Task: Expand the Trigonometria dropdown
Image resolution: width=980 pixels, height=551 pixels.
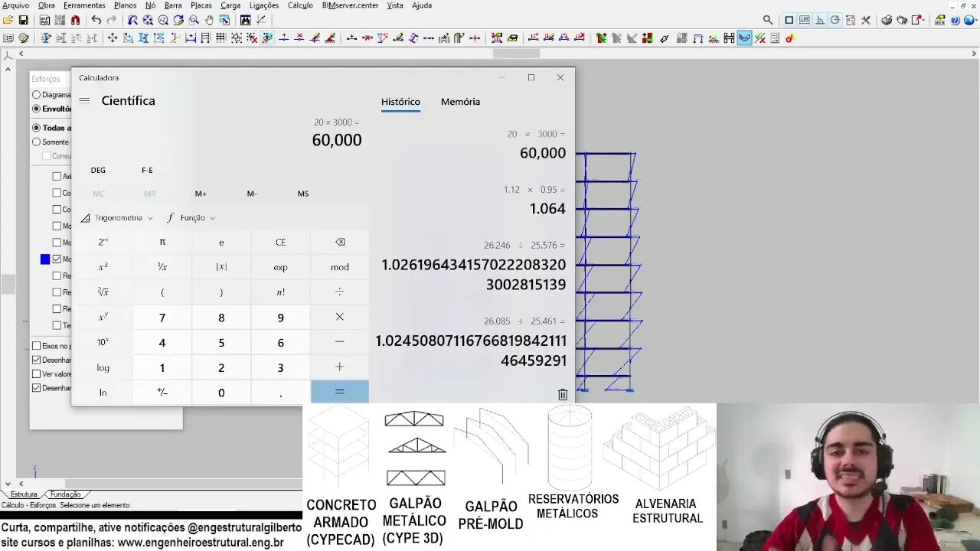Action: pos(116,218)
